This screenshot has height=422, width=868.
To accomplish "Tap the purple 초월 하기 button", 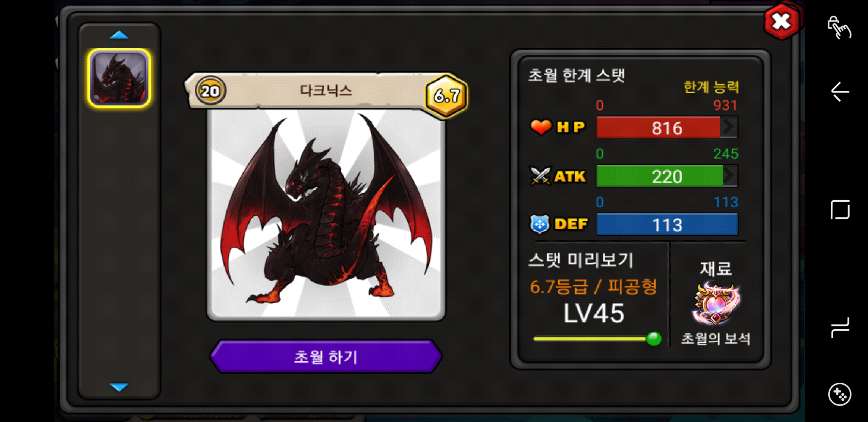I will click(325, 357).
